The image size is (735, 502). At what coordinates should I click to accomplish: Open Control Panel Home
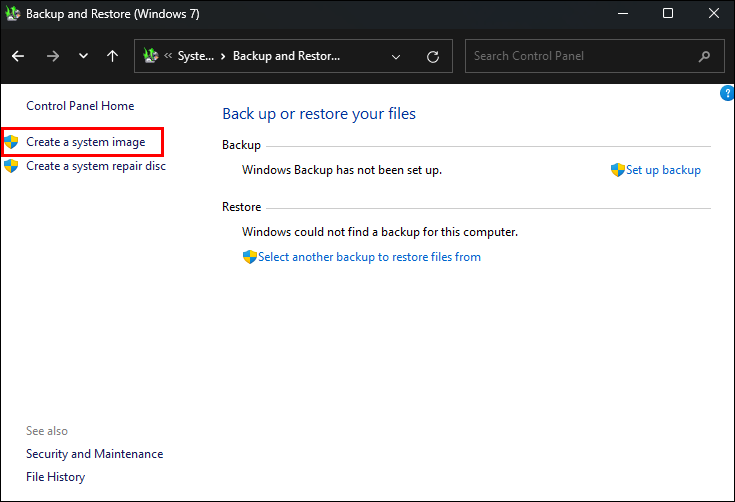pyautogui.click(x=80, y=106)
